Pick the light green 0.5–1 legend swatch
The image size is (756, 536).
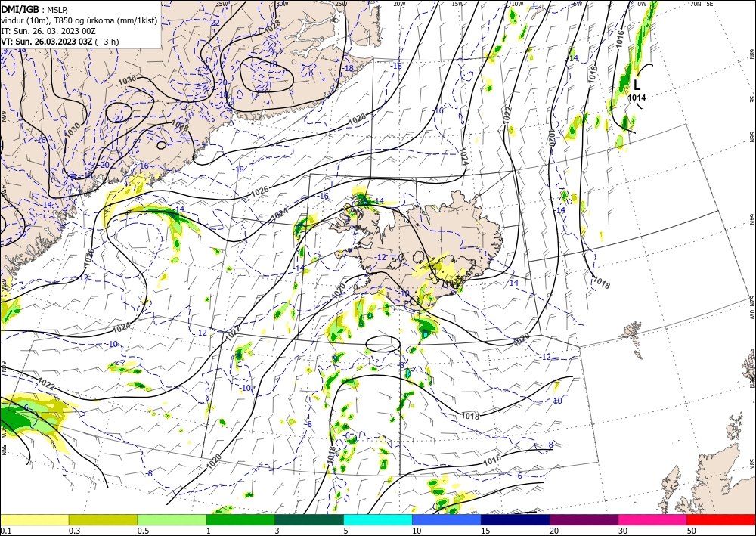172,519
